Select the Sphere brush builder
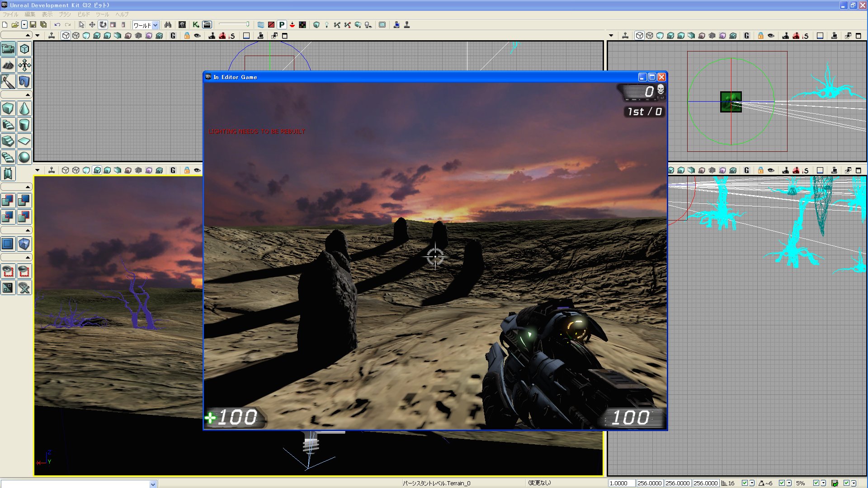This screenshot has height=488, width=868. tap(24, 157)
